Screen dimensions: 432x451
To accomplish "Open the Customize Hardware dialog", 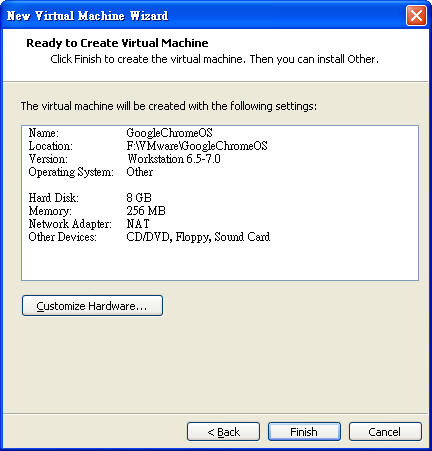I will pos(92,305).
